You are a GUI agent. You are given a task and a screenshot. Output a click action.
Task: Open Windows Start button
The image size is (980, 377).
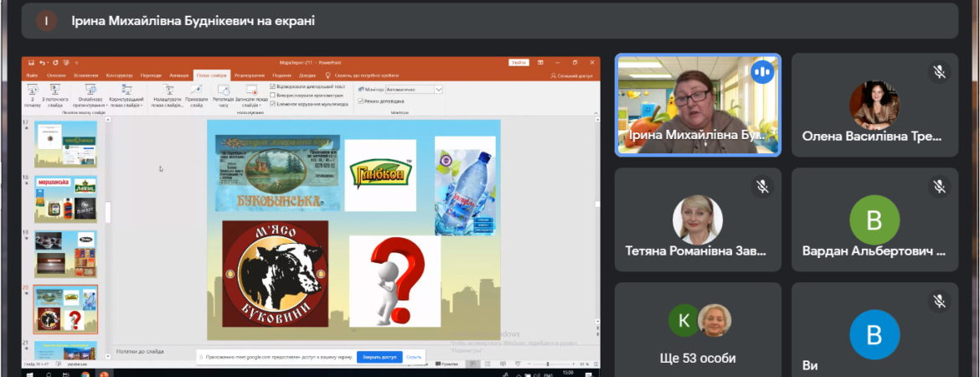(x=28, y=374)
